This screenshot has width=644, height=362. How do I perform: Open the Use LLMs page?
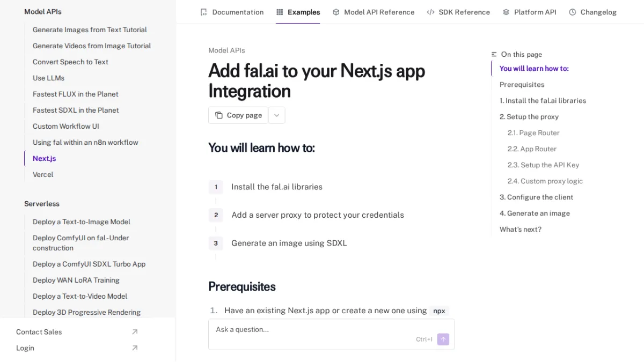(48, 78)
